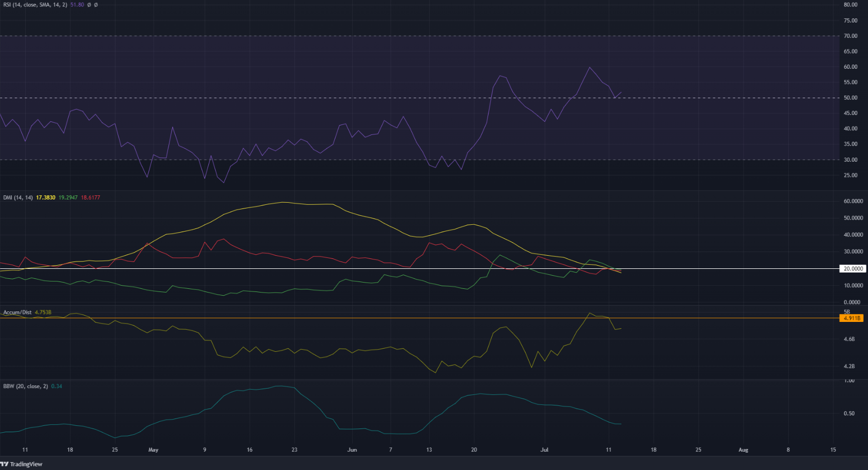Click the orange 4.911B axis label
The width and height of the screenshot is (868, 470).
click(852, 318)
